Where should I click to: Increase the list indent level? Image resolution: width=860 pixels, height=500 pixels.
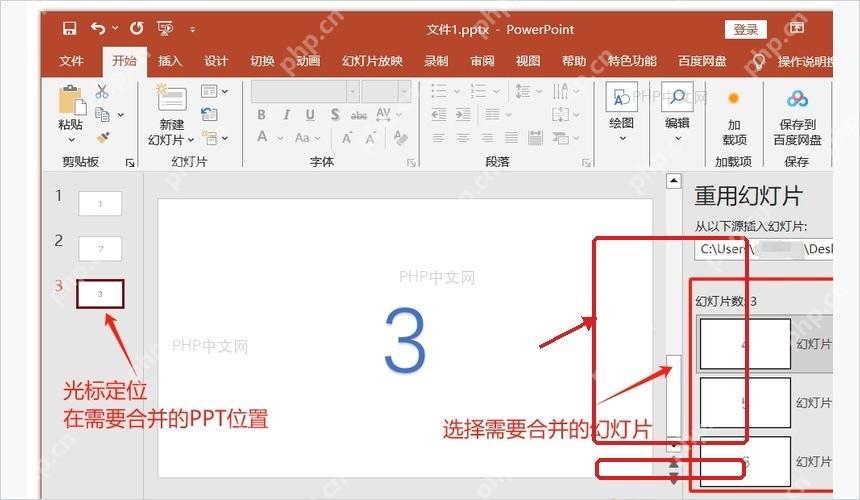pyautogui.click(x=463, y=114)
